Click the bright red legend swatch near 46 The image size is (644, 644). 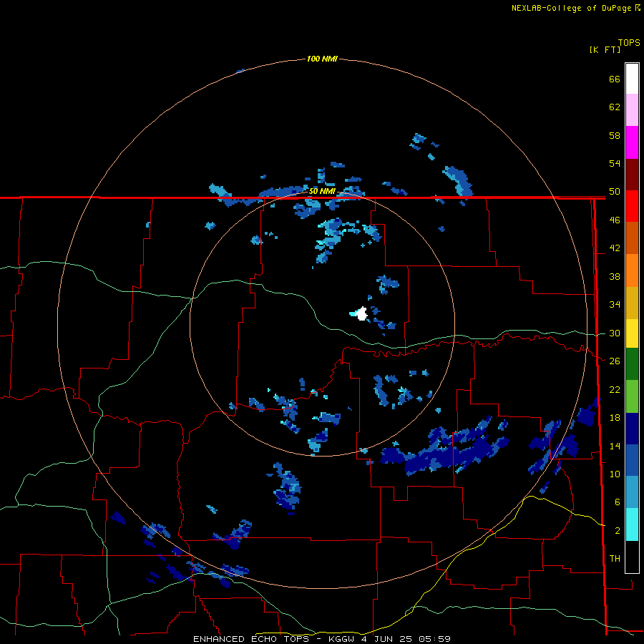(x=632, y=206)
